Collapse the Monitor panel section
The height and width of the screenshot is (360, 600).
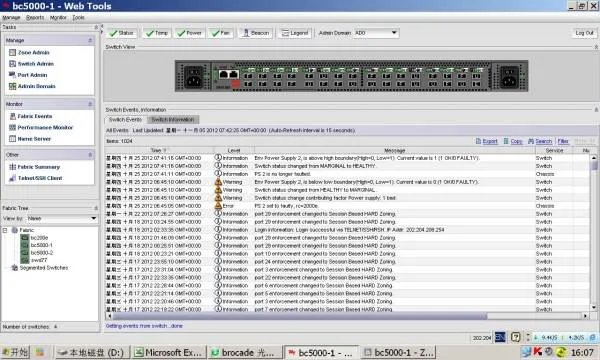click(x=90, y=104)
